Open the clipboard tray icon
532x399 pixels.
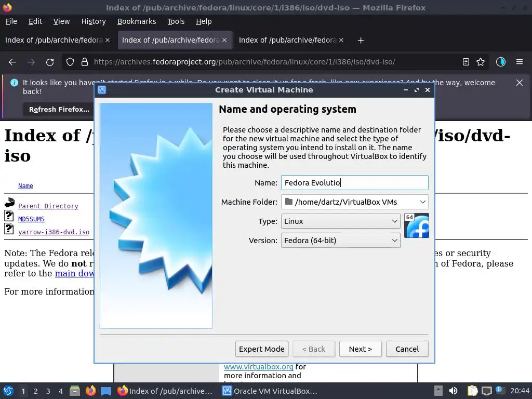[x=472, y=391]
